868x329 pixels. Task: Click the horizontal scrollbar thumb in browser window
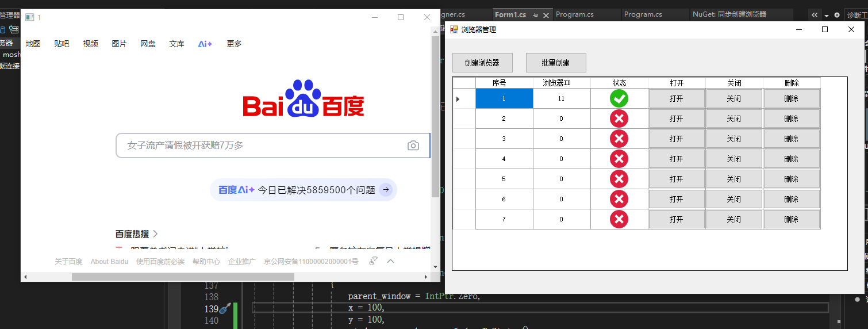(183, 277)
